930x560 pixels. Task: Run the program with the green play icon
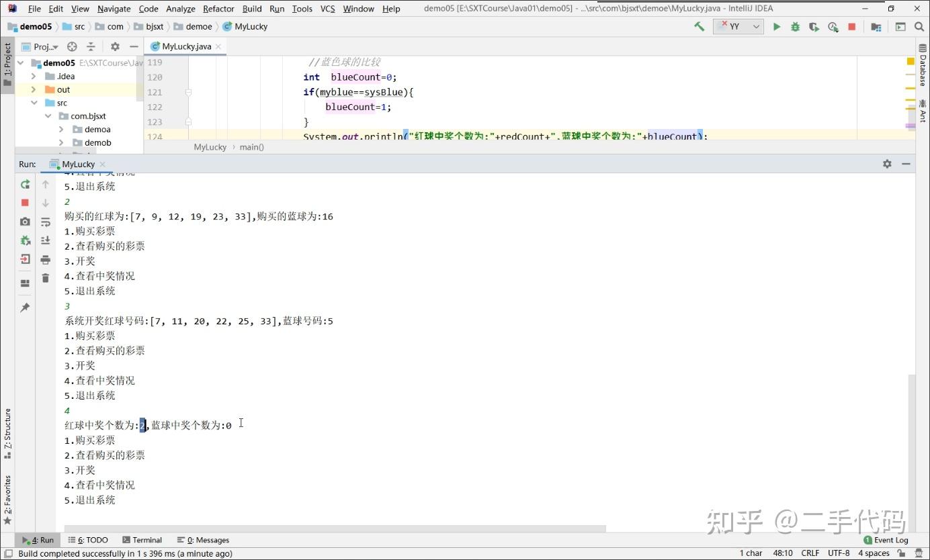(x=777, y=27)
